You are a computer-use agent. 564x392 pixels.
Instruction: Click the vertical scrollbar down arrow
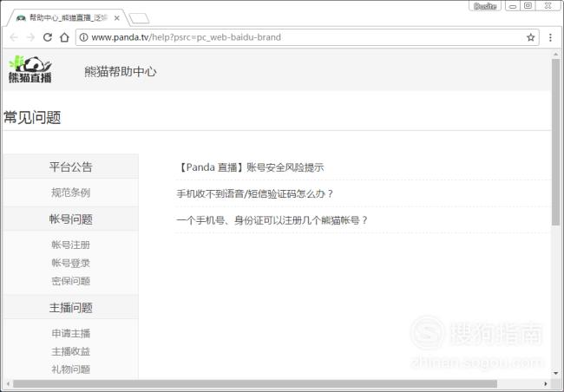click(x=555, y=374)
